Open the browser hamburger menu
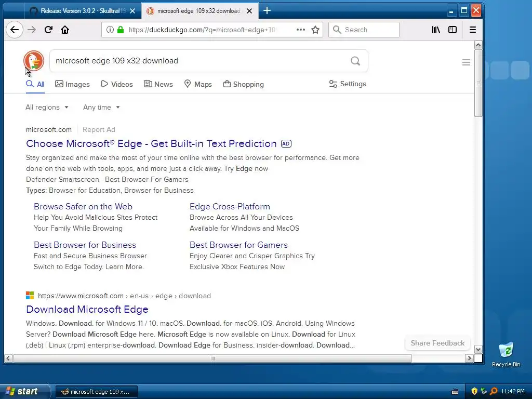Image resolution: width=532 pixels, height=399 pixels. [x=473, y=30]
